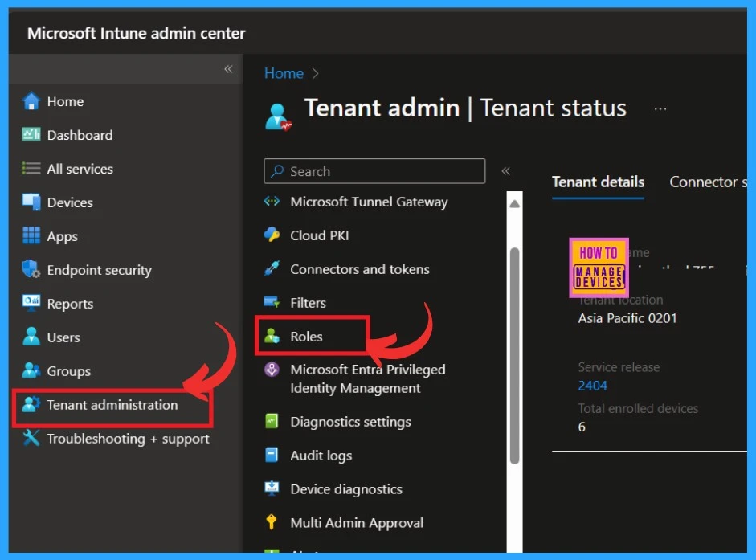Click the Privileged Identity Management purple icon
Screen dimensions: 756x560
[272, 370]
